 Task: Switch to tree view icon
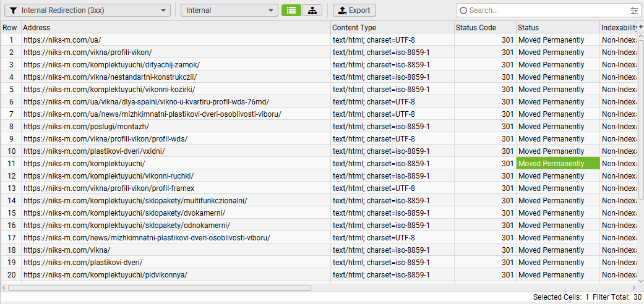tap(312, 11)
